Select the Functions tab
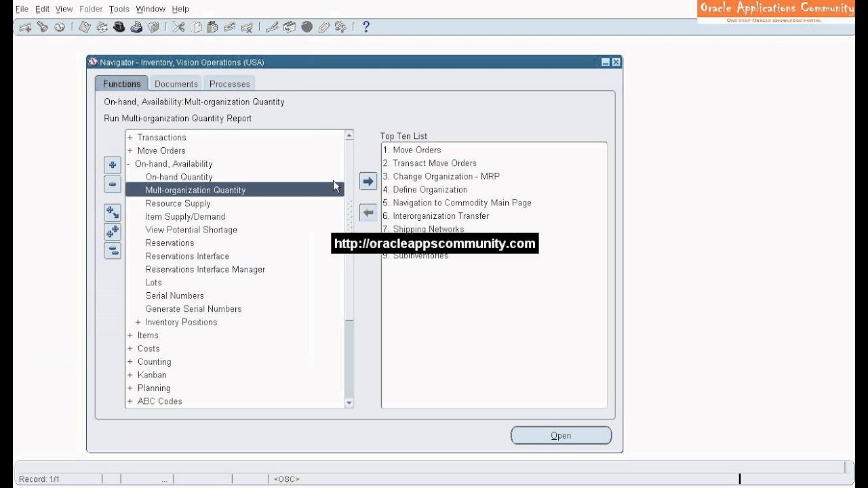 [x=121, y=84]
